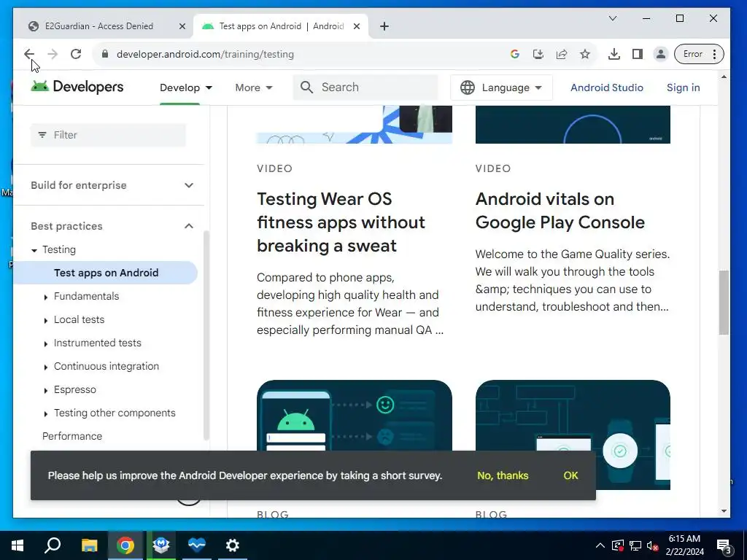This screenshot has width=747, height=560.
Task: Open the Chrome profile avatar
Action: pos(661,54)
